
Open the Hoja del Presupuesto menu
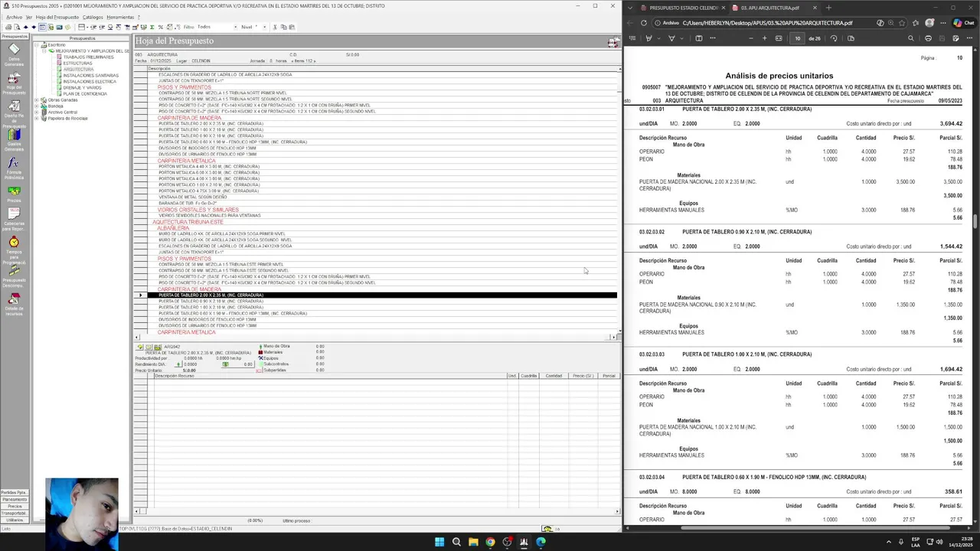tap(57, 17)
